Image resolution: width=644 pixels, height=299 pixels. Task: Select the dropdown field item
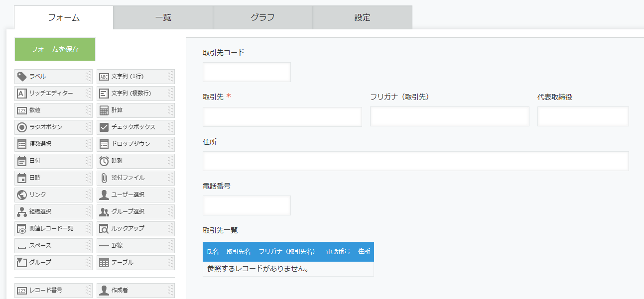coord(133,144)
